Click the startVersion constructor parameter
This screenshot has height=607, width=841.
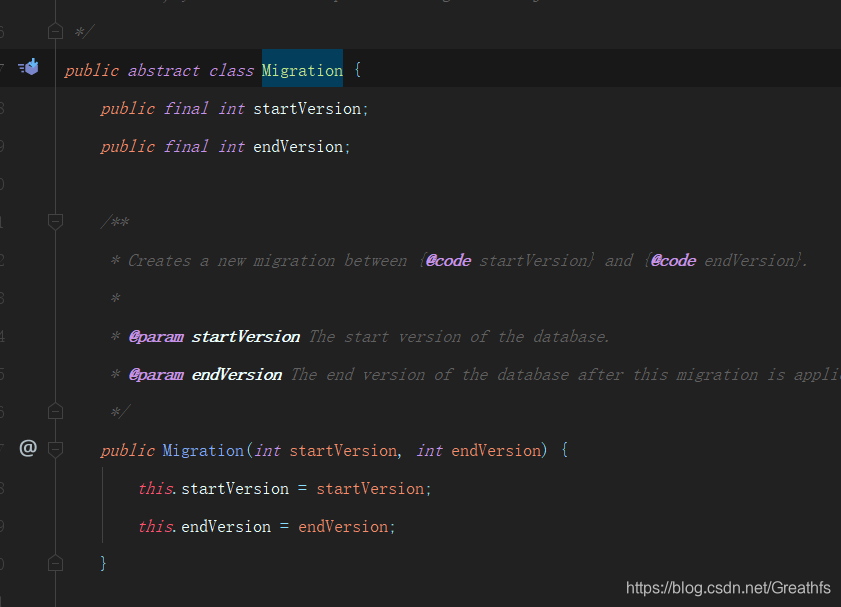(x=343, y=450)
